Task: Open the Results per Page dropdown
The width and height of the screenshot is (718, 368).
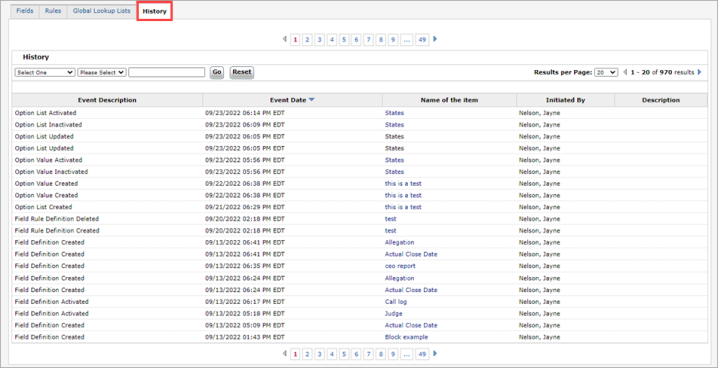Action: pyautogui.click(x=606, y=72)
